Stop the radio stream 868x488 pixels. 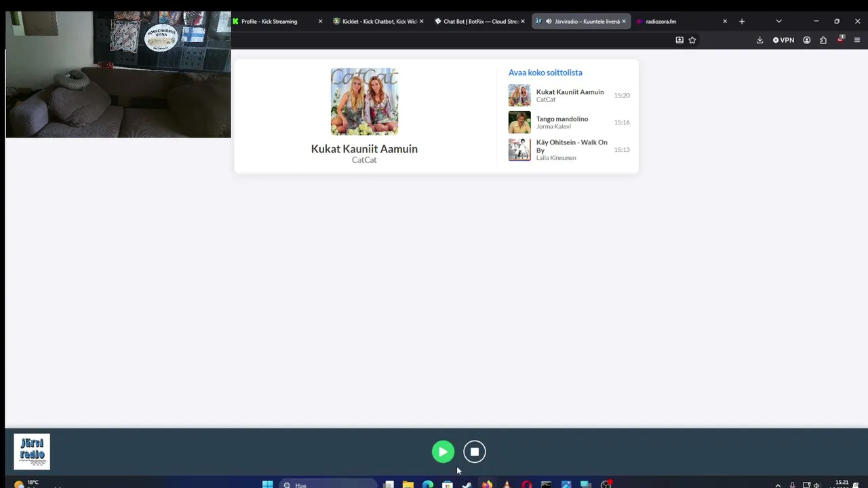(475, 452)
